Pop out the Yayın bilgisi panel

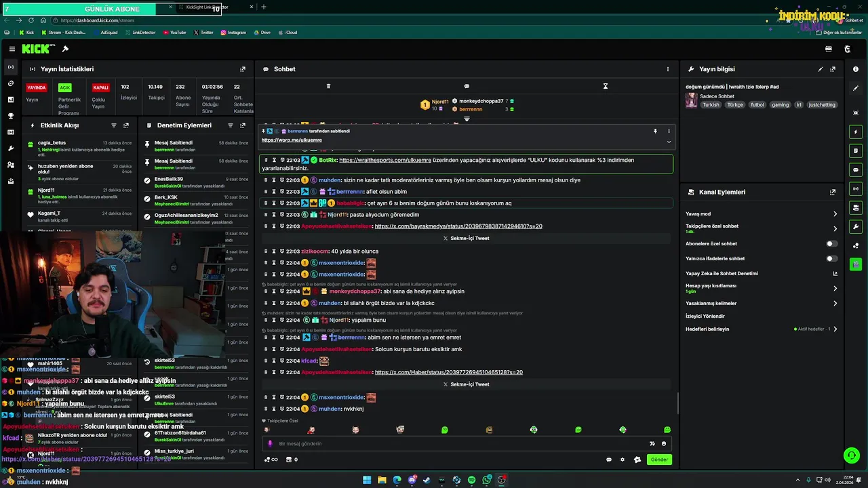(833, 69)
